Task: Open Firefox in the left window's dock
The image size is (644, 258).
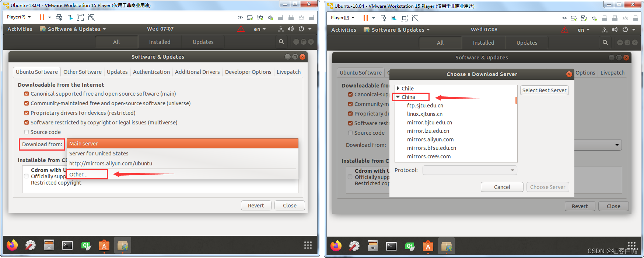Action: (12, 245)
